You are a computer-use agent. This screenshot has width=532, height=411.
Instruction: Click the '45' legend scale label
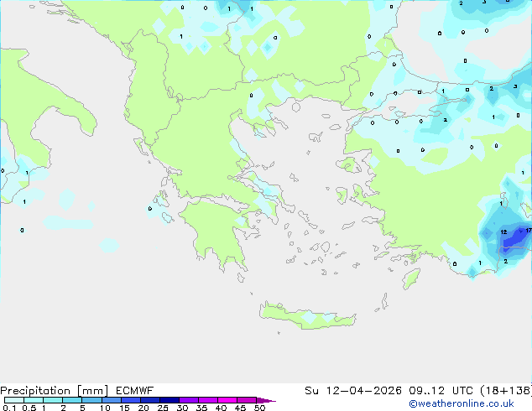[240, 408]
